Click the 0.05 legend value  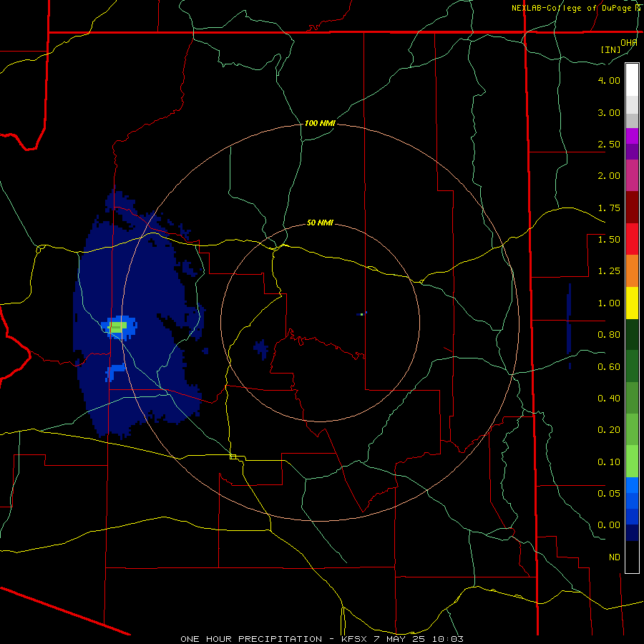(x=609, y=494)
